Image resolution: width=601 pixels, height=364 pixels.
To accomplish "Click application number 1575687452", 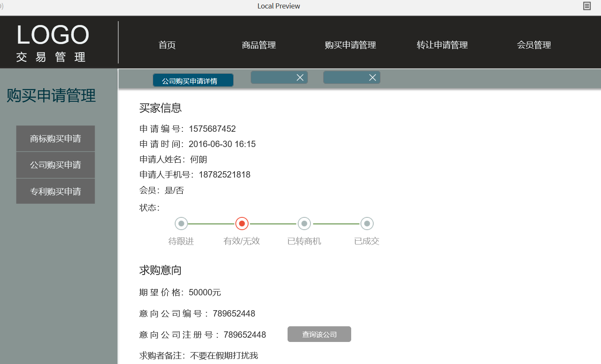I will coord(212,129).
